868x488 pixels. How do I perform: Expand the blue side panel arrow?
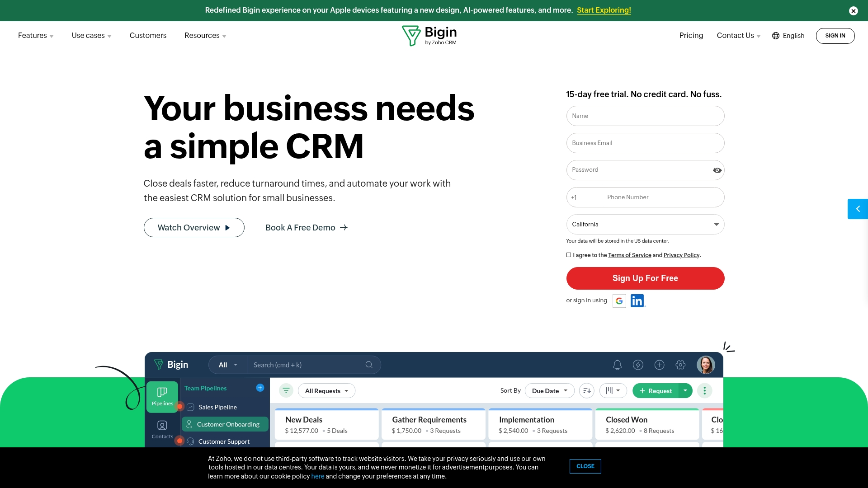coord(858,209)
